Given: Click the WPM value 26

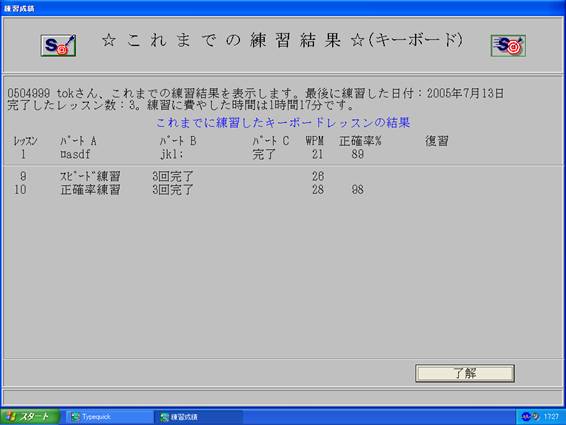Looking at the screenshot, I should pyautogui.click(x=318, y=177).
